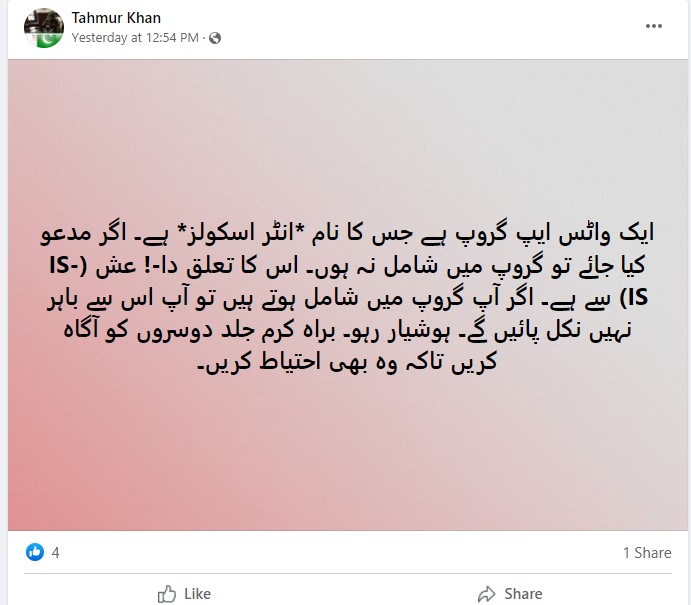Click the Share button label
Image resolution: width=691 pixels, height=605 pixels.
[523, 594]
